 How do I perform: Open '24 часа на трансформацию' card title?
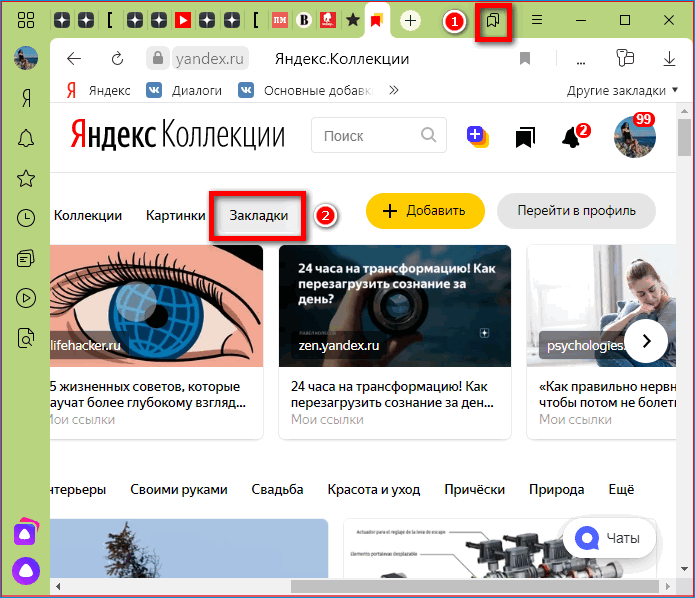pyautogui.click(x=392, y=395)
